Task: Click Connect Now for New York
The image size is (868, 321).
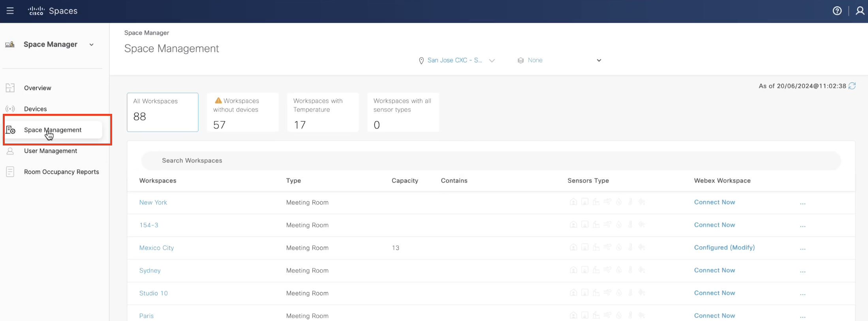Action: [714, 202]
